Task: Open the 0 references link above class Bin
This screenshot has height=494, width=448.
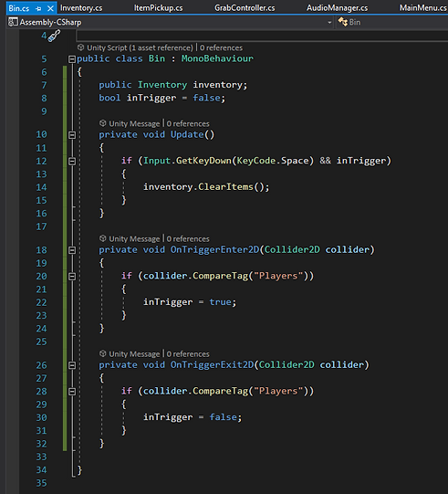Action: 221,47
